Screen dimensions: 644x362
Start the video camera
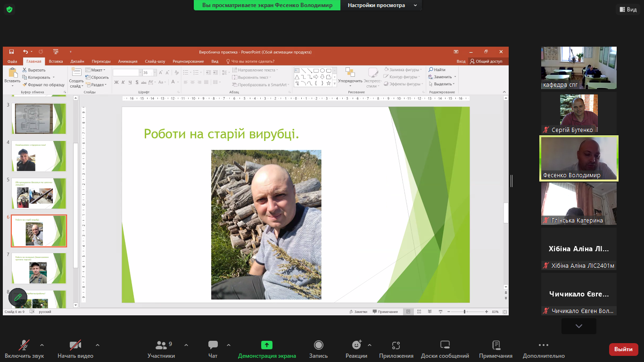coord(75,346)
